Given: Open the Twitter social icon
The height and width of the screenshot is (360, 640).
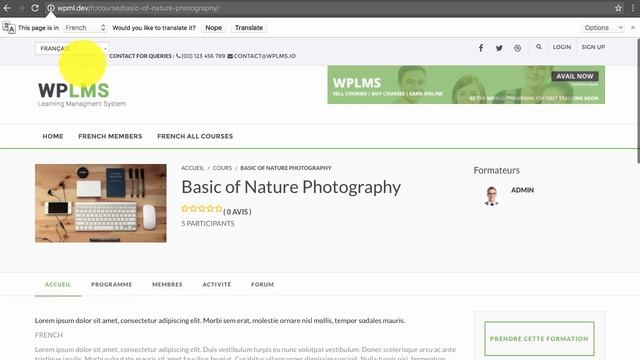Looking at the screenshot, I should [x=499, y=48].
